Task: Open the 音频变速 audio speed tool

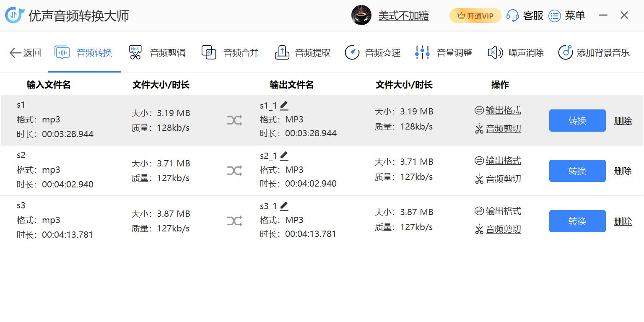Action: tap(372, 53)
